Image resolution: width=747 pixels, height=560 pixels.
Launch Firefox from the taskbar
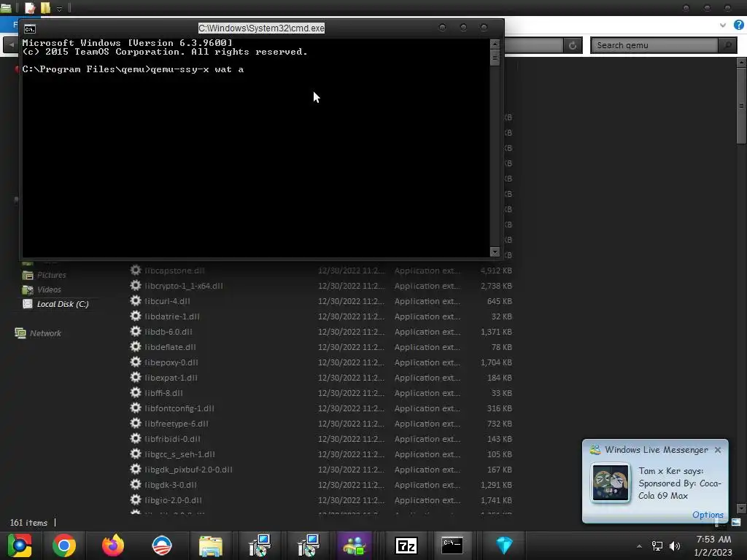(x=113, y=545)
